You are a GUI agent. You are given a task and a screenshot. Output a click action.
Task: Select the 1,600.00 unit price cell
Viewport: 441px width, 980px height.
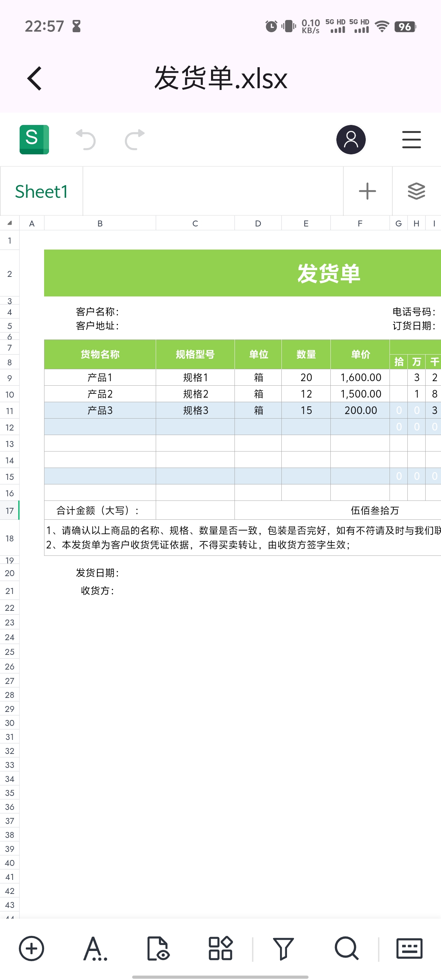point(360,377)
